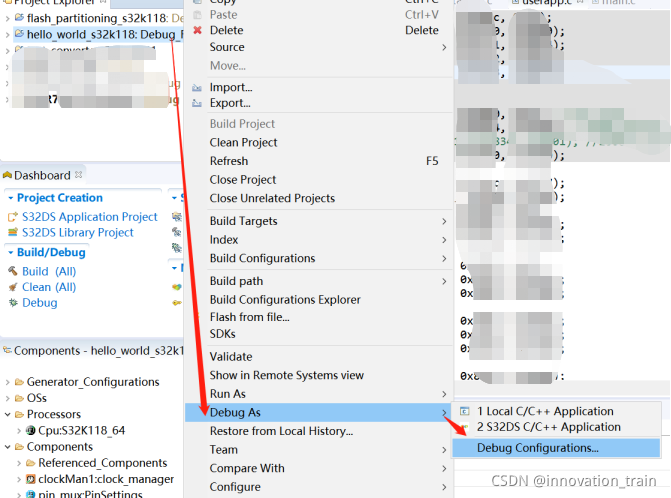Click the Local C/C++ Application icon
This screenshot has height=498, width=671.
464,412
